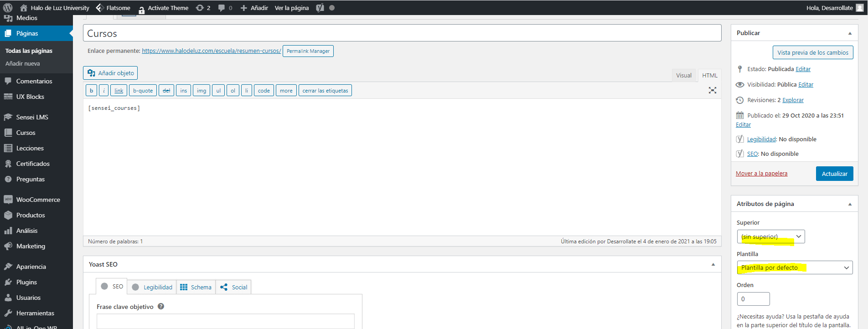Switch to the HTML editor tab
The height and width of the screenshot is (329, 868).
pos(709,76)
